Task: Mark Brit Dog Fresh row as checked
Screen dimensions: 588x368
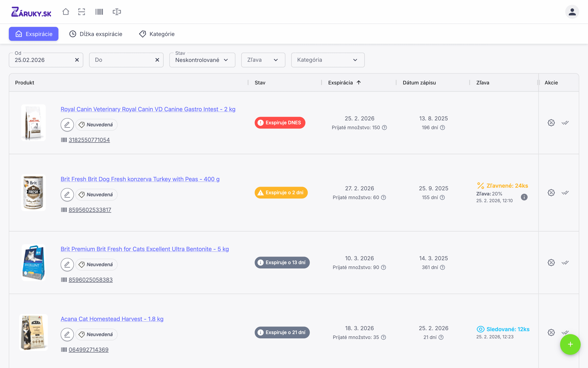Action: click(x=565, y=193)
